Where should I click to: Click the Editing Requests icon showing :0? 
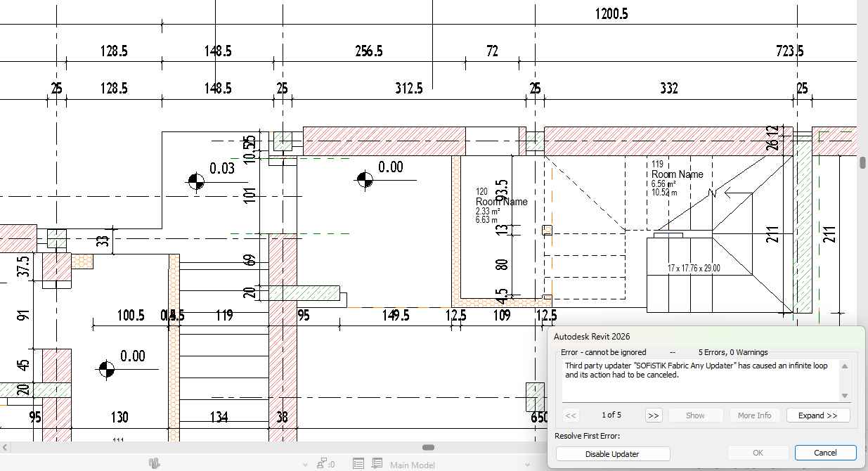325,464
